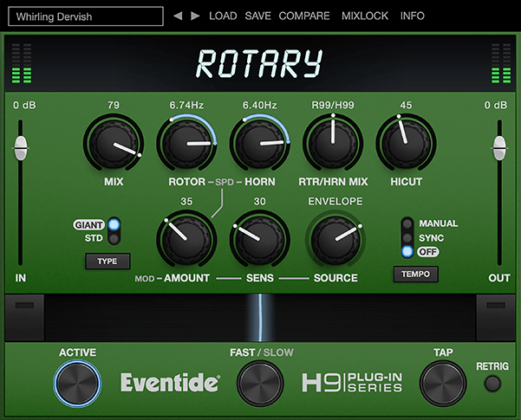Click the ribbon strip glowing marker
This screenshot has width=521, height=420.
tap(260, 318)
